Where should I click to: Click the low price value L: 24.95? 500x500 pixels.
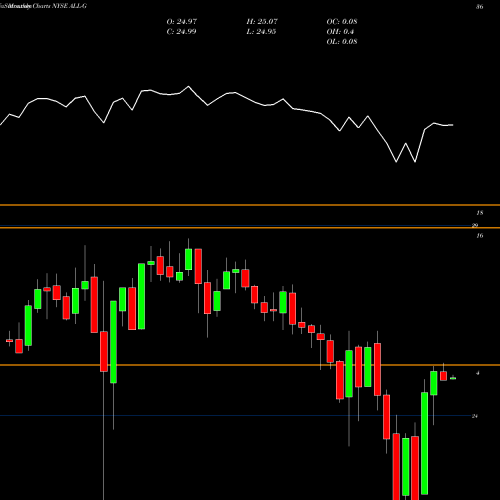tap(261, 32)
